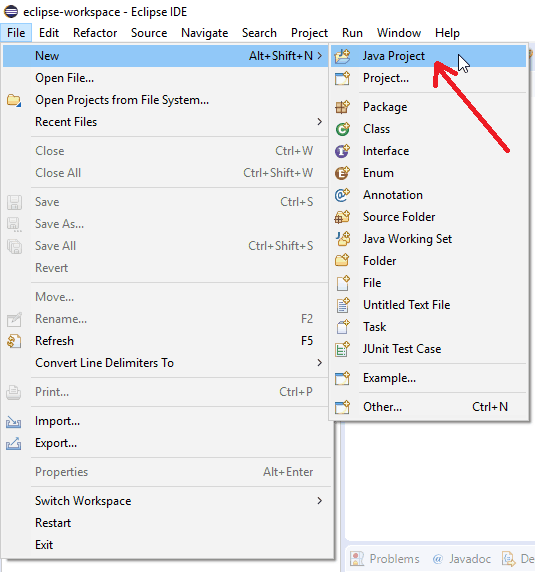The height and width of the screenshot is (572, 535).
Task: Select Interface in New submenu
Action: [x=429, y=151]
